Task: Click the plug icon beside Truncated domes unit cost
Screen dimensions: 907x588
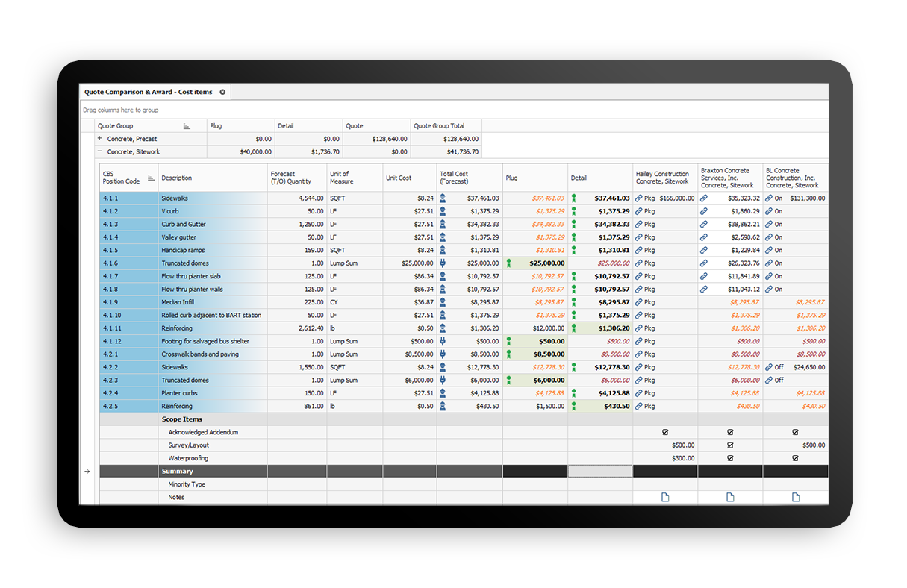Action: pyautogui.click(x=443, y=263)
